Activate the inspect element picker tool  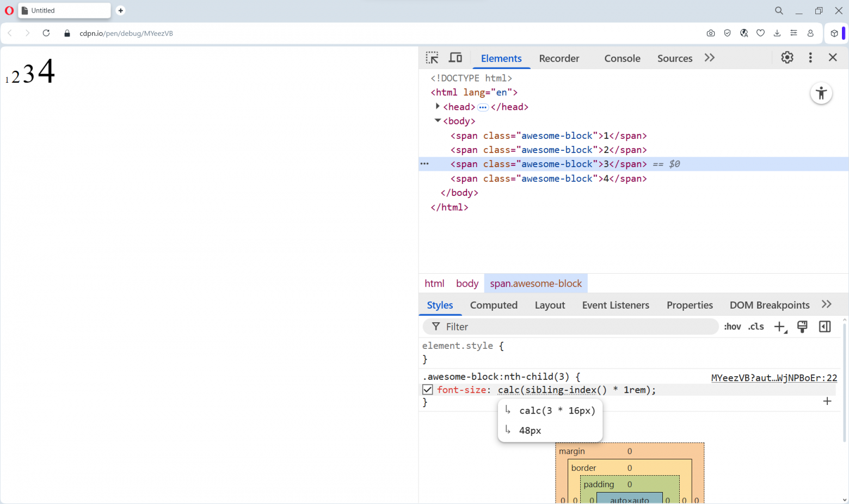click(432, 58)
